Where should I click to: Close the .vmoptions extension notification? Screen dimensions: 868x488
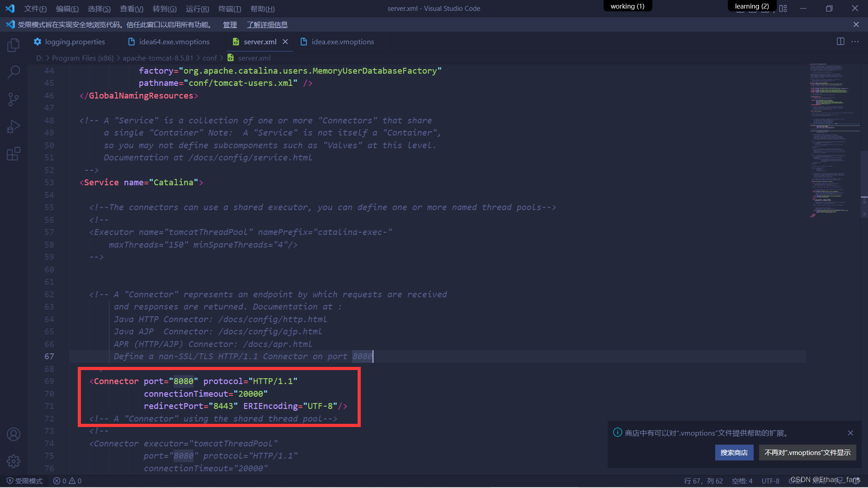tap(850, 433)
